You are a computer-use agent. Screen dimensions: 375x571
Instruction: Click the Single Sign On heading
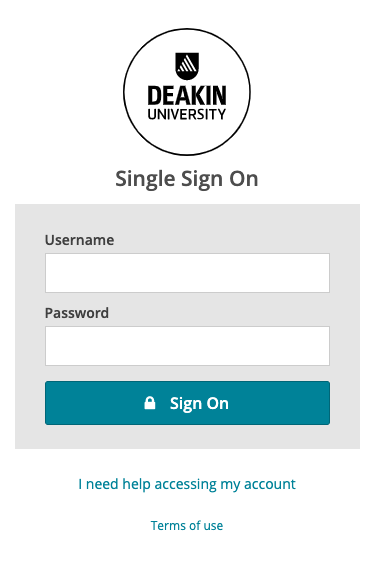point(187,179)
